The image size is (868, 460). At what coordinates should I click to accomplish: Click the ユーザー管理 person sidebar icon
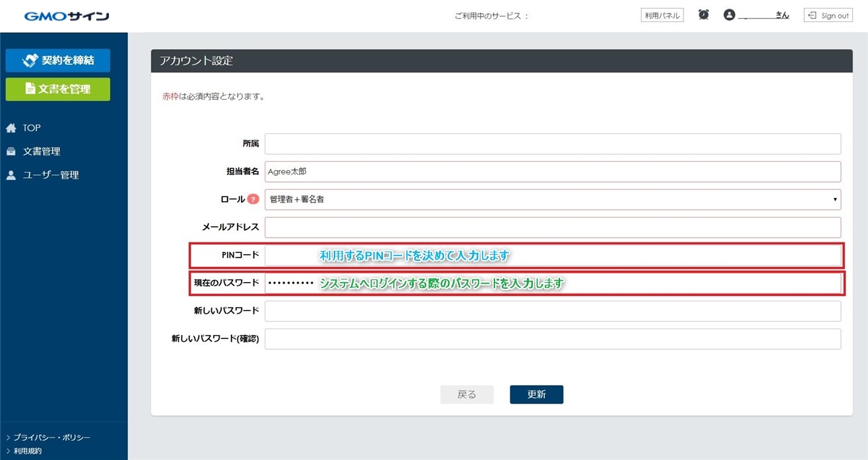coord(11,175)
